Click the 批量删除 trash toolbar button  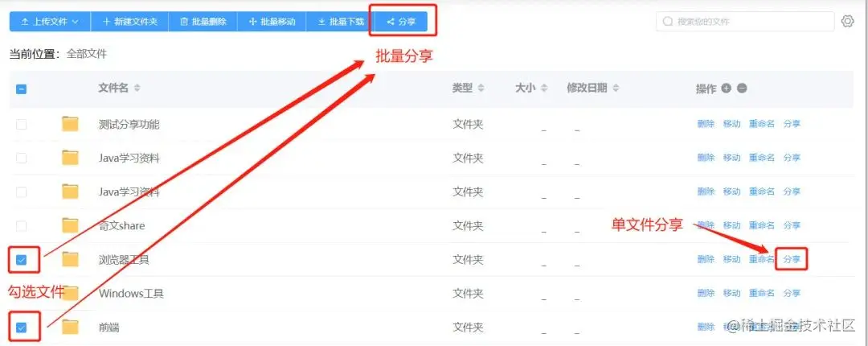(203, 22)
